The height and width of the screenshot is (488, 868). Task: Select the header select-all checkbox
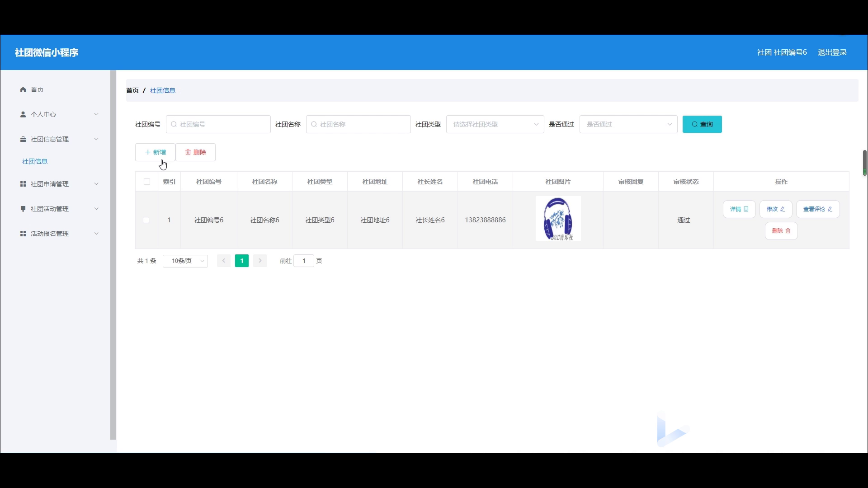[x=147, y=182]
